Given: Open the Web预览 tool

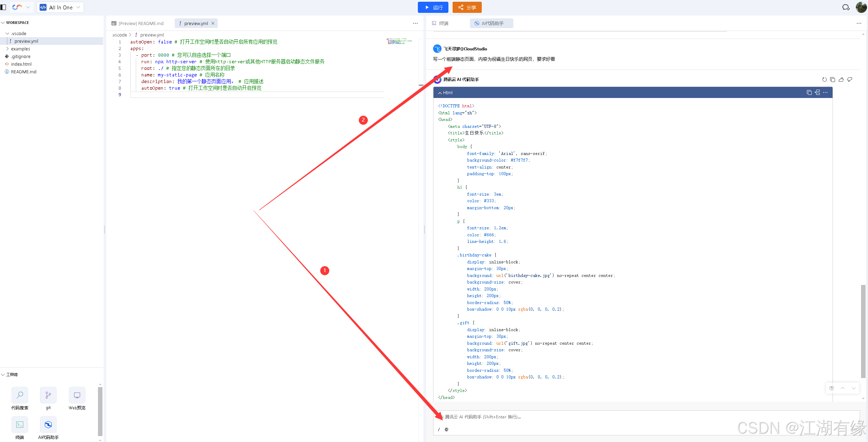Looking at the screenshot, I should [77, 395].
